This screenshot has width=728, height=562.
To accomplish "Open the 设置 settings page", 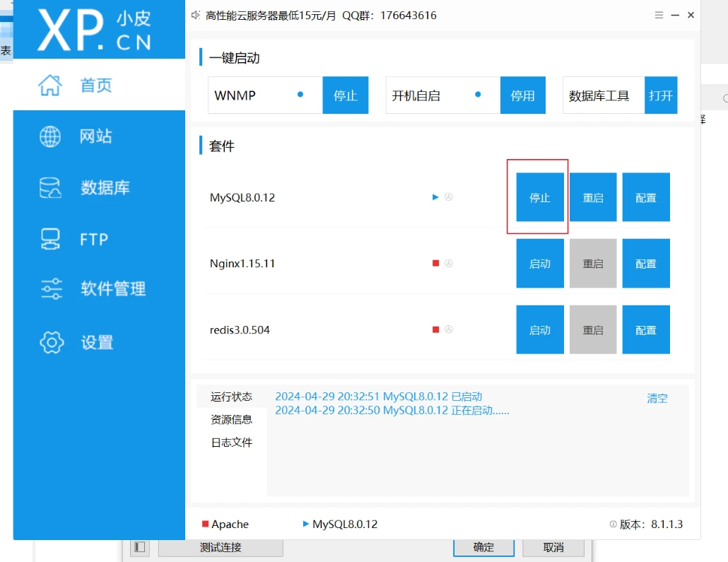I will coord(99,342).
